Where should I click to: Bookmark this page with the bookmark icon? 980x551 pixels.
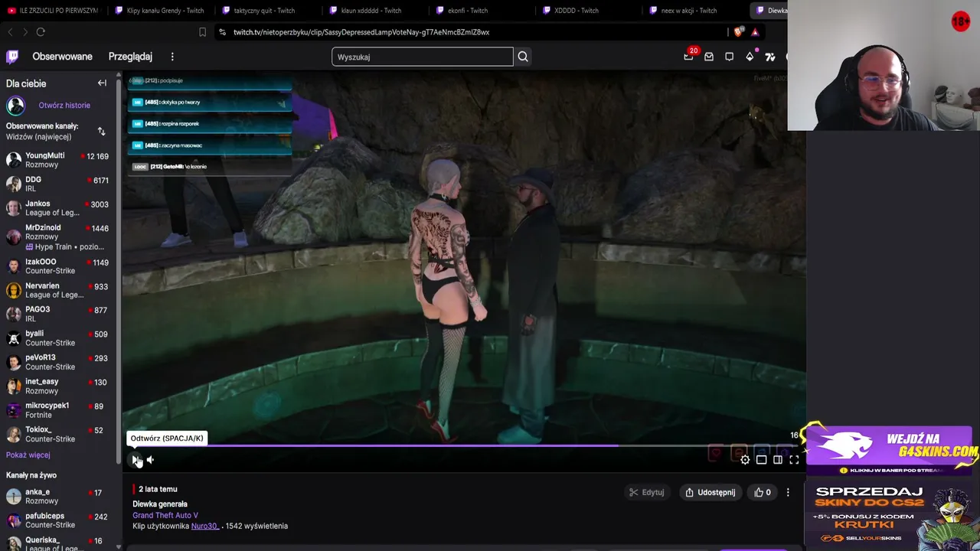[x=202, y=32]
